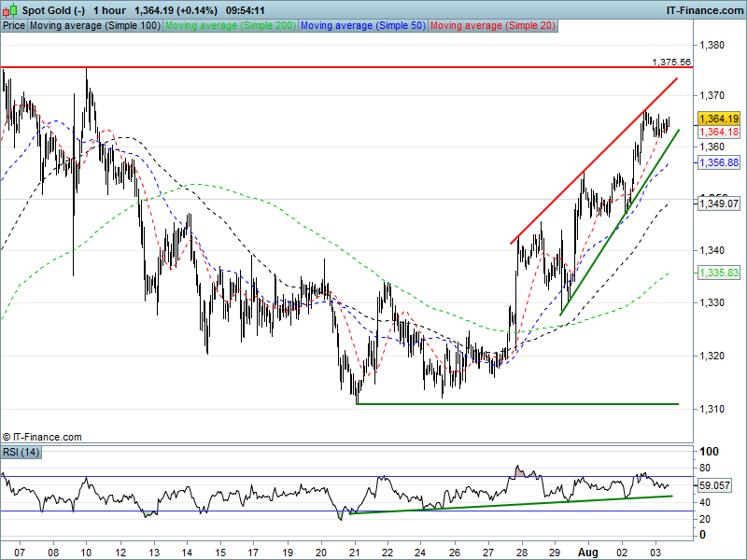Click the 1,380 price axis label

pyautogui.click(x=712, y=45)
